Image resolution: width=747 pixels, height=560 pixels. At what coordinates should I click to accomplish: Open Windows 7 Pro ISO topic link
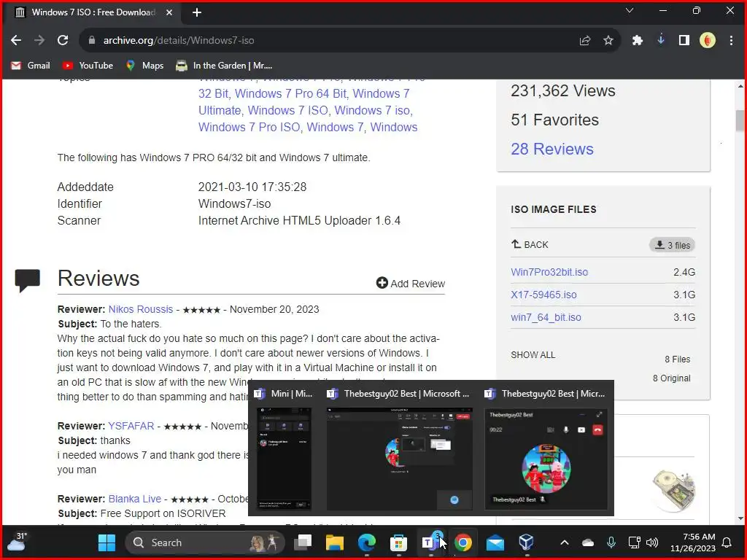[249, 128]
